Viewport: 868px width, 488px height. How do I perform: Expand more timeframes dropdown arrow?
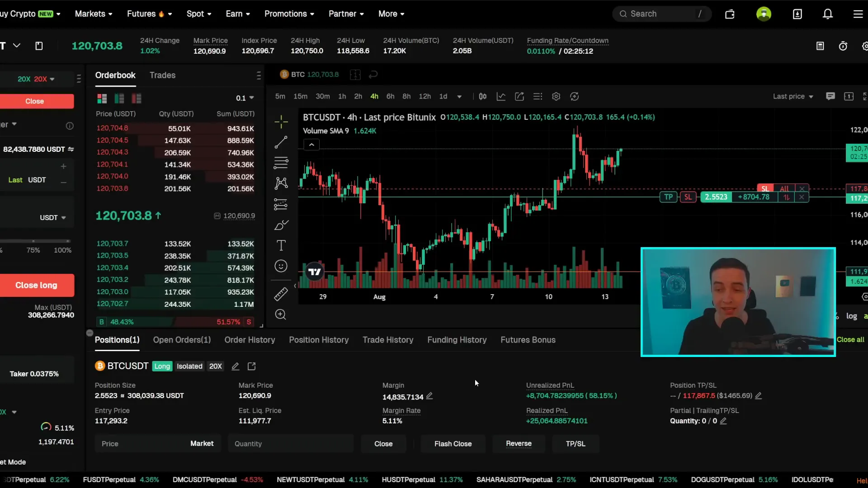pos(459,97)
